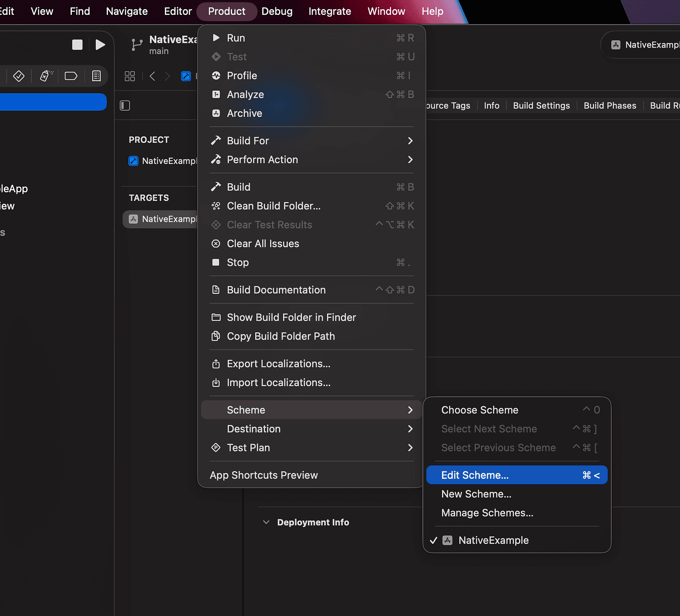Click Manage Schemes… in the submenu
The image size is (680, 616).
click(x=487, y=513)
